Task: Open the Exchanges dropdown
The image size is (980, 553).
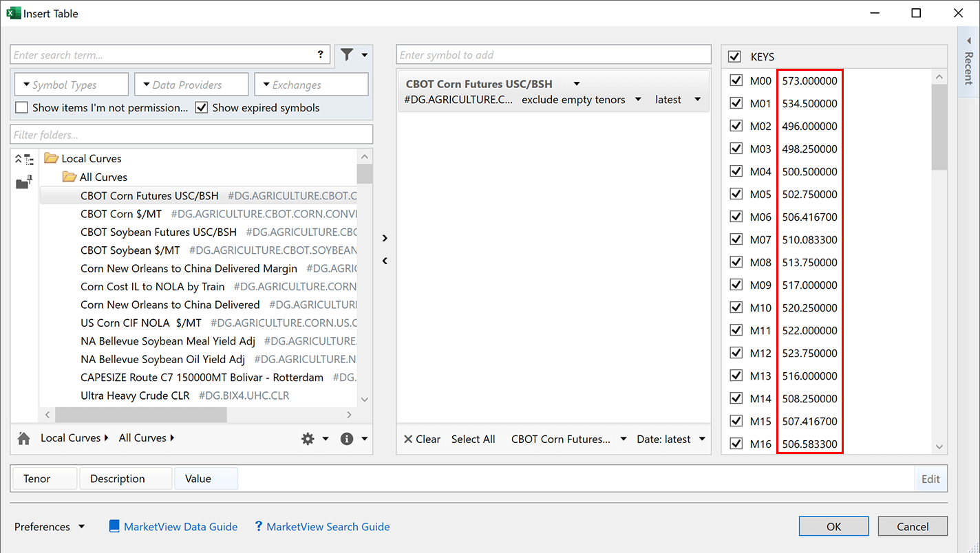Action: pyautogui.click(x=311, y=85)
